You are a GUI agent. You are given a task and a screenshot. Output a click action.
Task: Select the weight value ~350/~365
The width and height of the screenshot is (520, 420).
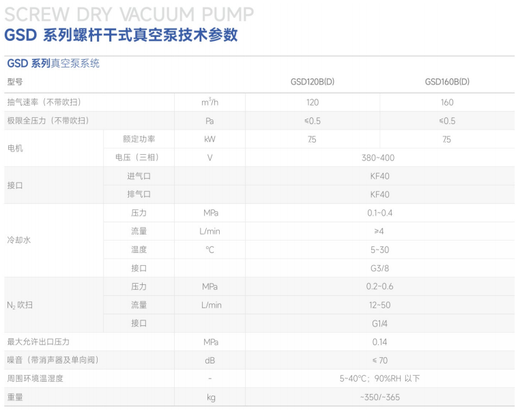tap(379, 397)
